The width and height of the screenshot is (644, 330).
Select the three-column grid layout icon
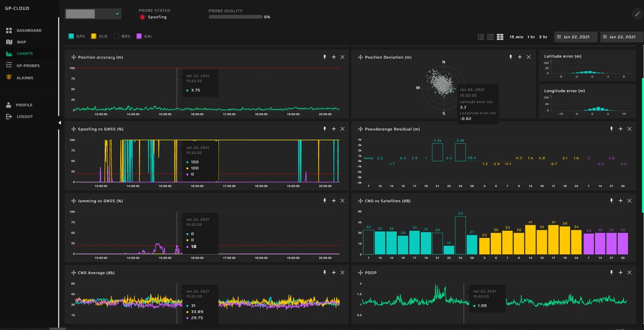coord(500,37)
